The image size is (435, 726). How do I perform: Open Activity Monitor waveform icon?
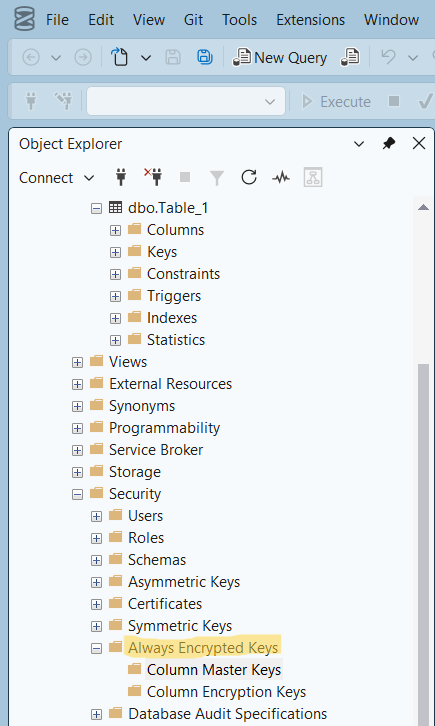click(x=281, y=177)
